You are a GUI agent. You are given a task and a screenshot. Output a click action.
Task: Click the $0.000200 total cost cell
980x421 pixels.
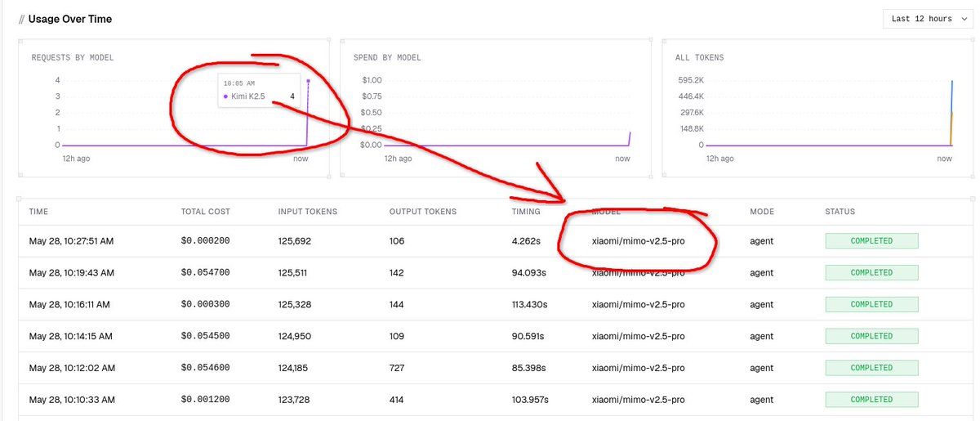206,241
